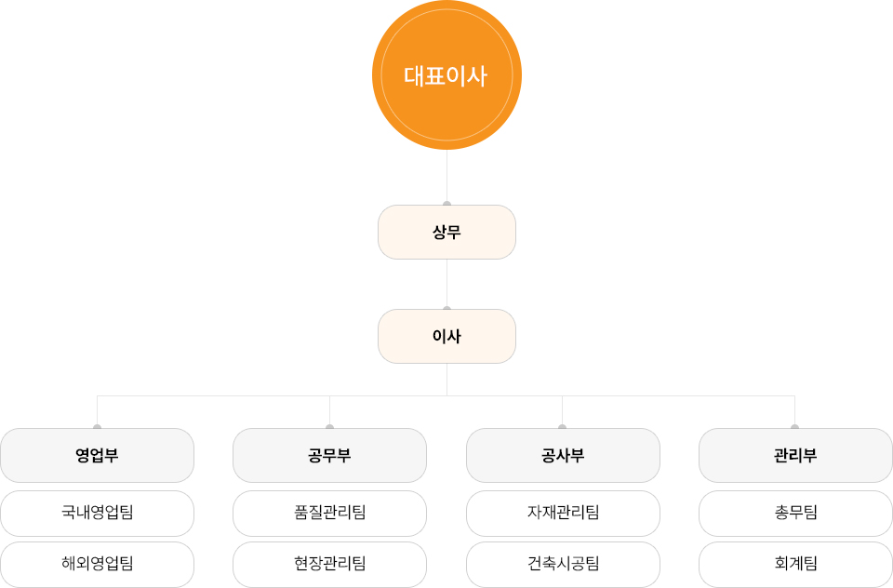
Task: Select the 품질관리팀 team box
Action: [329, 513]
